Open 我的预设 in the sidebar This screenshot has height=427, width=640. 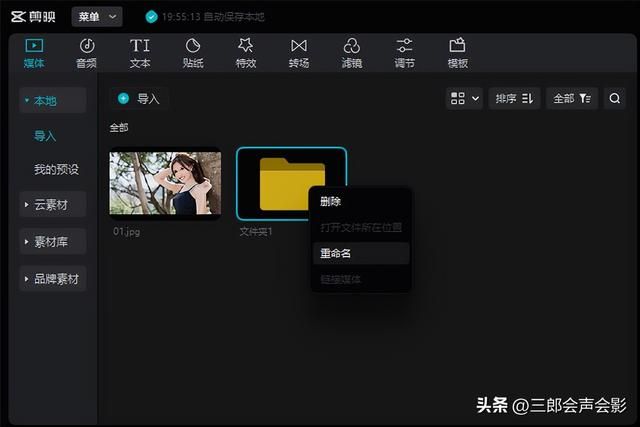click(x=56, y=169)
